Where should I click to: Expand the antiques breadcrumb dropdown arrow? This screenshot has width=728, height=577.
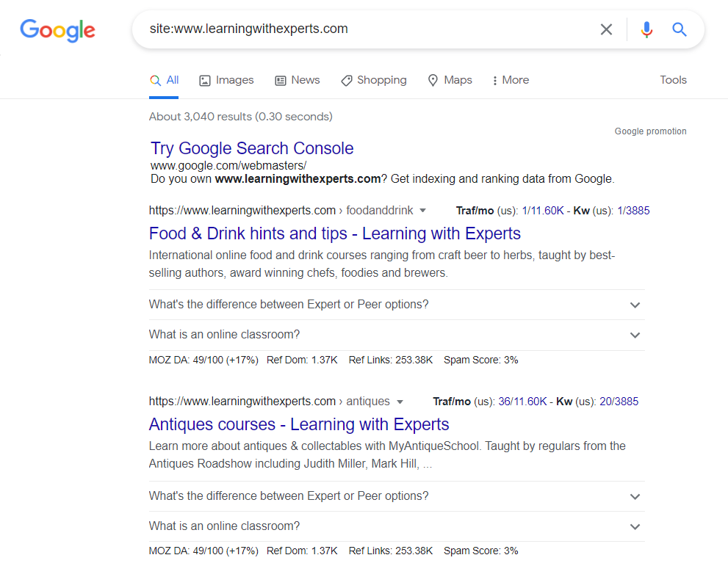coord(400,402)
